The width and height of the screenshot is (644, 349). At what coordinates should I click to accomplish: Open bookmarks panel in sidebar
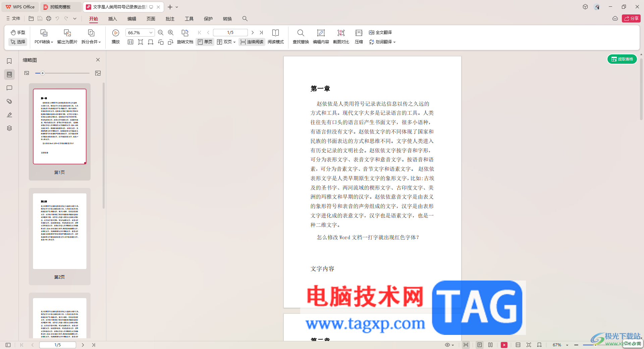(9, 61)
